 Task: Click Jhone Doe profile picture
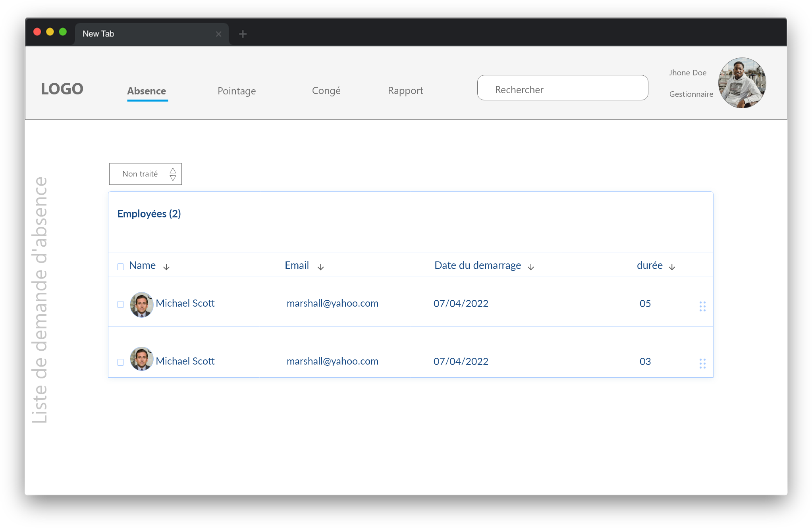tap(742, 83)
